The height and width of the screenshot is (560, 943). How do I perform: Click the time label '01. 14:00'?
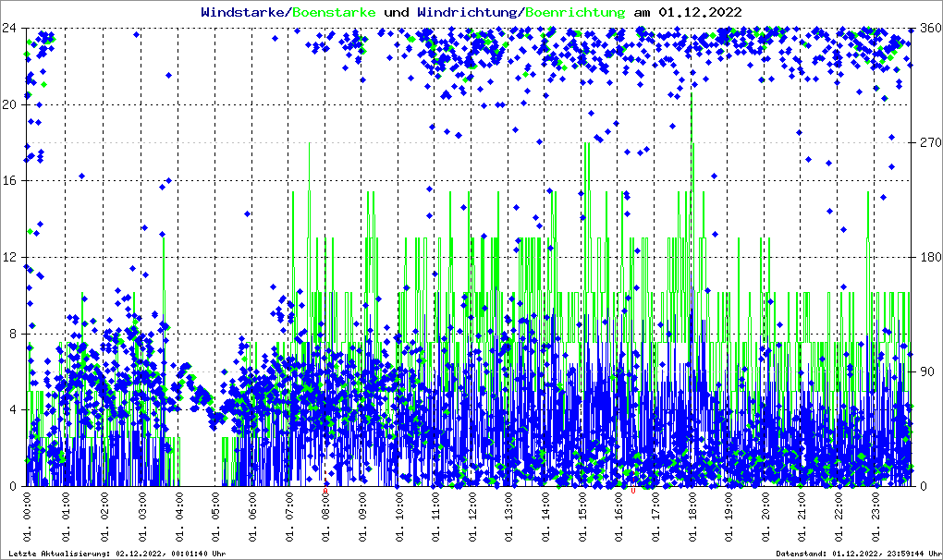pos(546,517)
